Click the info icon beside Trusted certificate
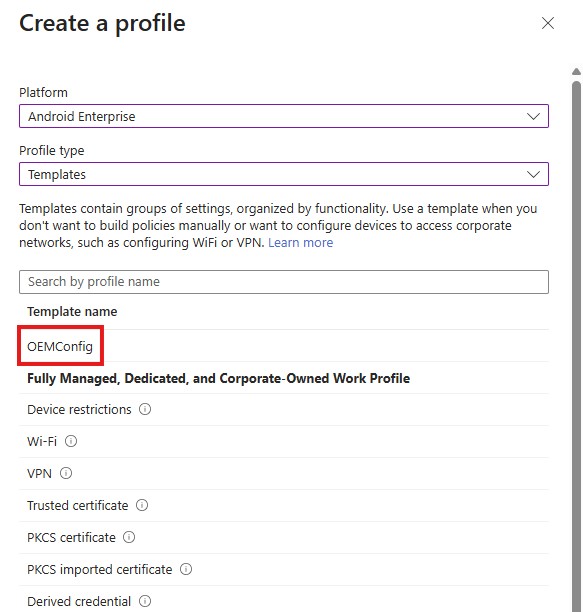Viewport: 583px width, 612px height. click(142, 505)
